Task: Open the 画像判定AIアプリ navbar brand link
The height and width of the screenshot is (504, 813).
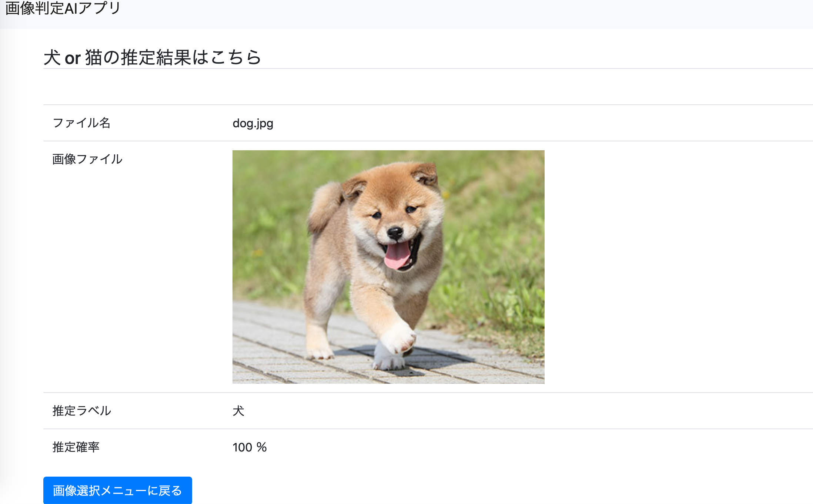Action: (x=63, y=8)
